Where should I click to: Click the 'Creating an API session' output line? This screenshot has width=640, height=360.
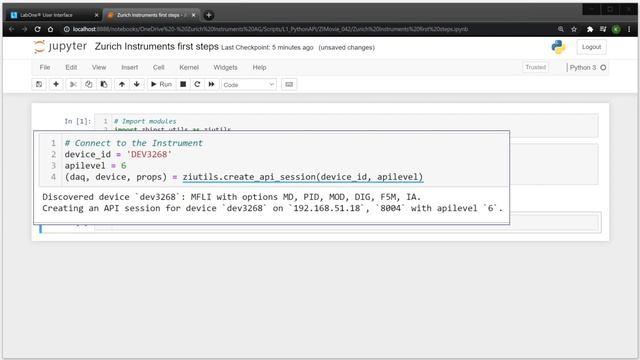[x=272, y=208]
